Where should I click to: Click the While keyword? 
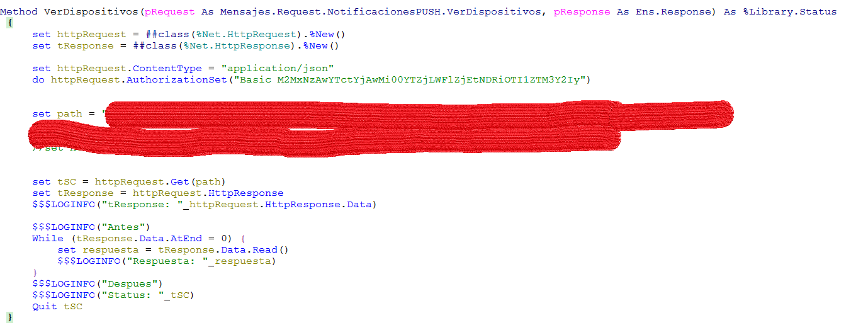(48, 239)
